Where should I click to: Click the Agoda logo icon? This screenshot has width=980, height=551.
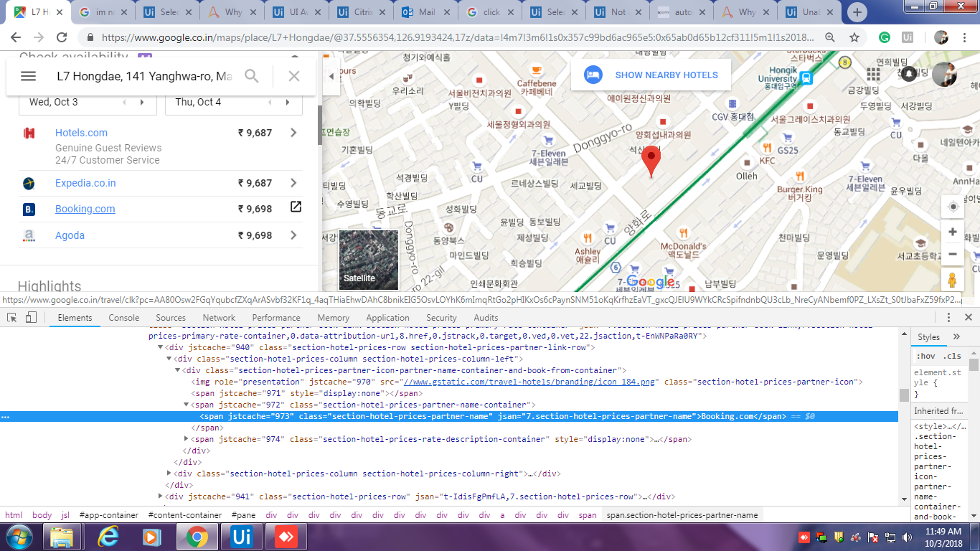(x=29, y=235)
